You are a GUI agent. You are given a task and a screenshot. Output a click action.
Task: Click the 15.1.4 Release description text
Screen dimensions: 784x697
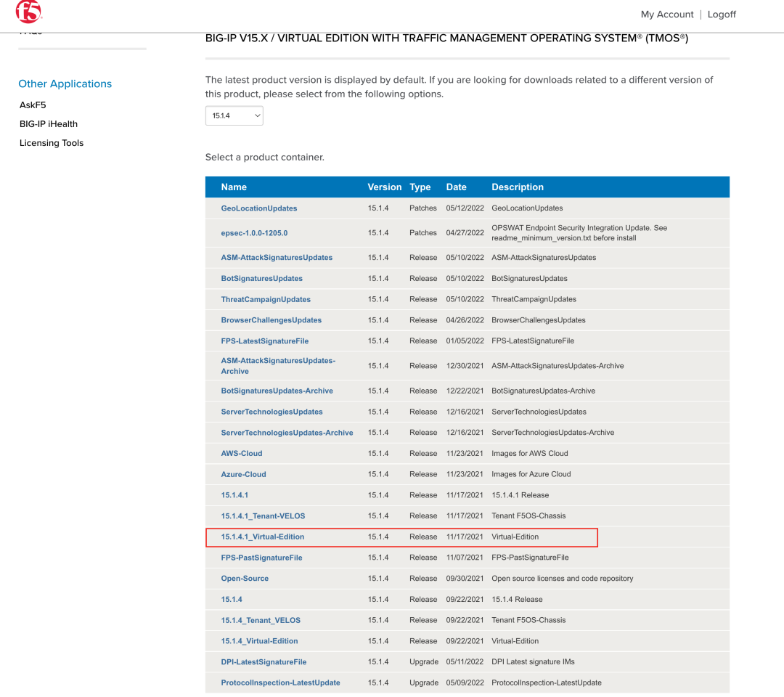click(517, 600)
